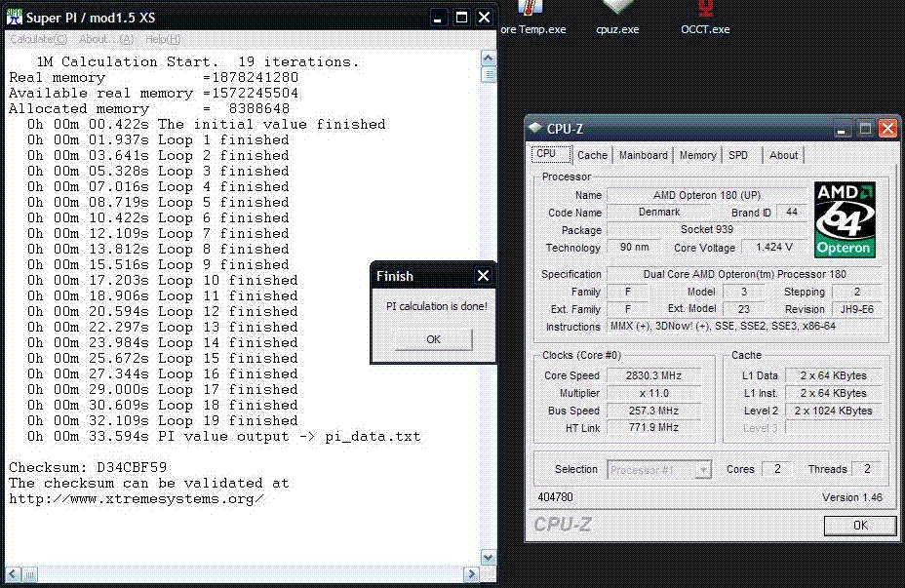Click scroll left arrow in Super PI

click(x=13, y=574)
